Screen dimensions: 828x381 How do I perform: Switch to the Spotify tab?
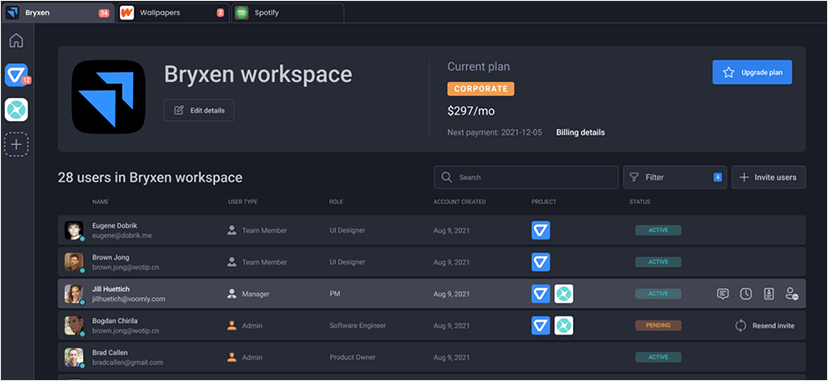tap(288, 13)
